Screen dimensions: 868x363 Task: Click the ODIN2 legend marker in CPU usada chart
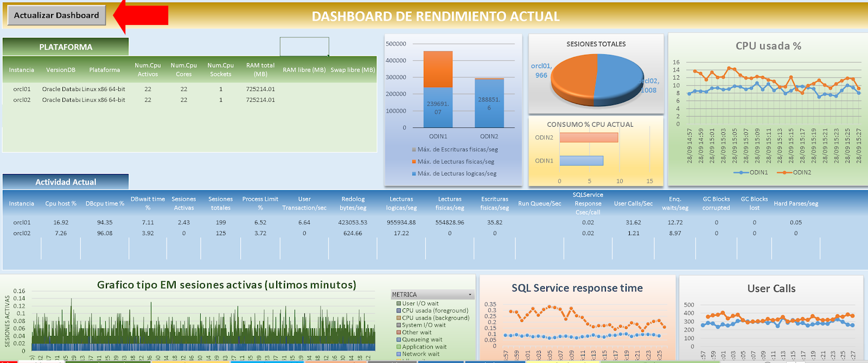tap(784, 172)
